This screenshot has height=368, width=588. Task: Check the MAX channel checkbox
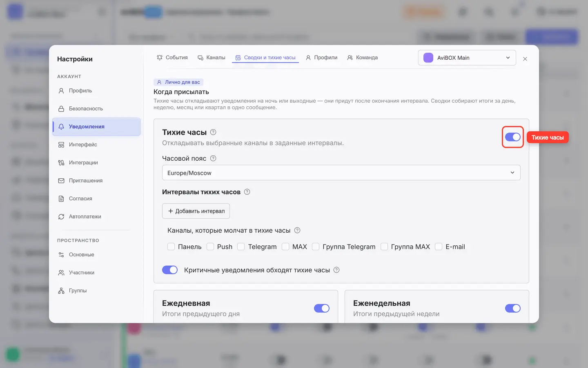click(x=285, y=247)
